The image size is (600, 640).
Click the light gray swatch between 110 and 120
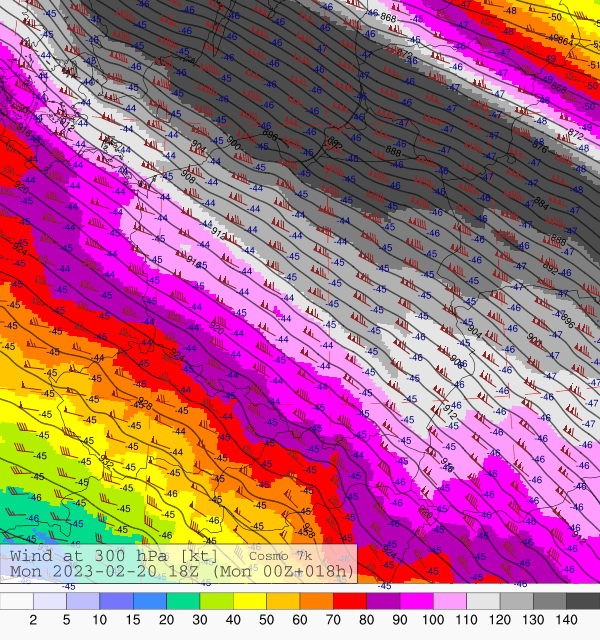click(x=483, y=601)
